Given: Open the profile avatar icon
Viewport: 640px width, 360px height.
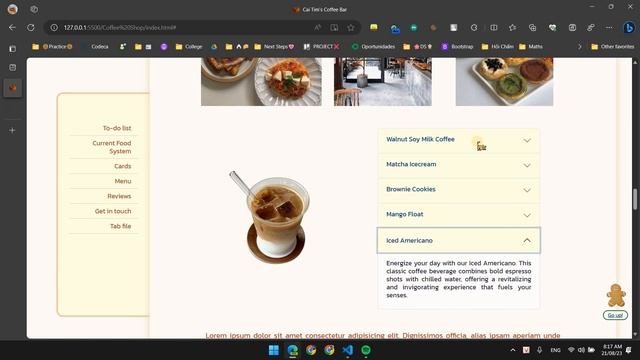Looking at the screenshot, I should click(x=13, y=9).
